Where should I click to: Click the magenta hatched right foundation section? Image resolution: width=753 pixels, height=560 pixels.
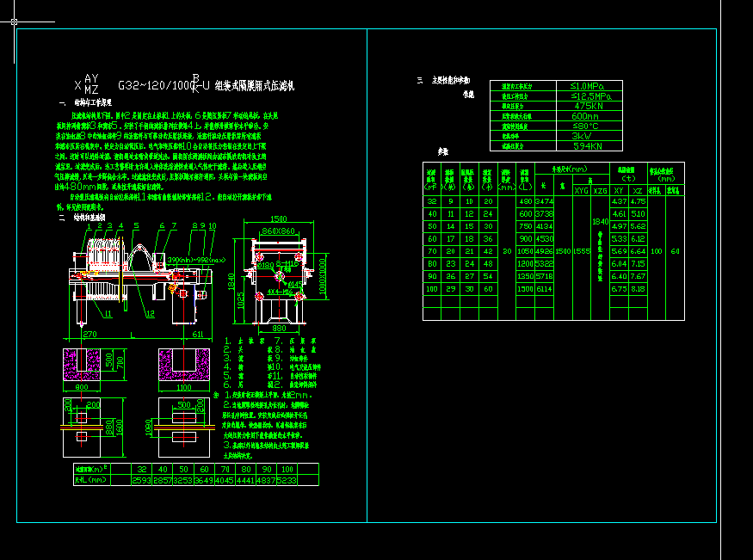pyautogui.click(x=184, y=364)
